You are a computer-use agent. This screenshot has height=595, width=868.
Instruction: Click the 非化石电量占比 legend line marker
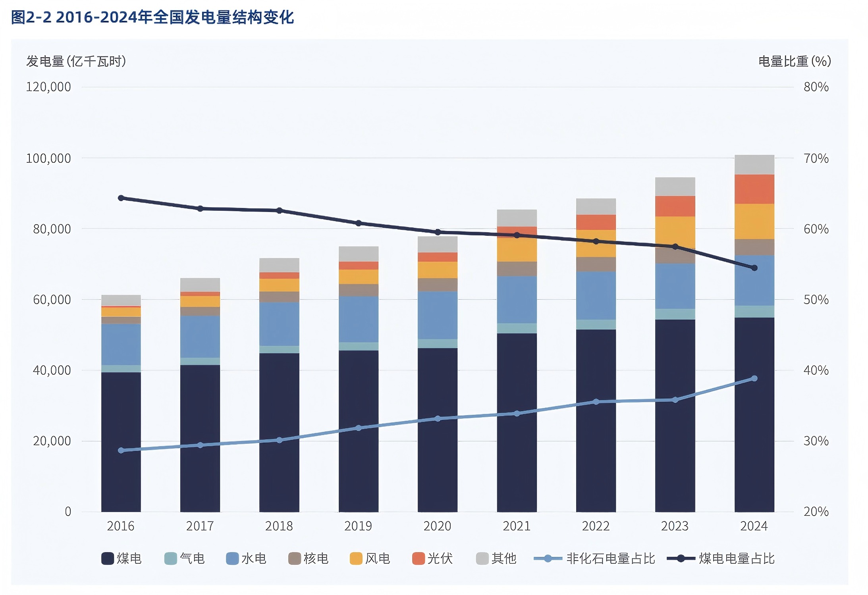(x=548, y=558)
